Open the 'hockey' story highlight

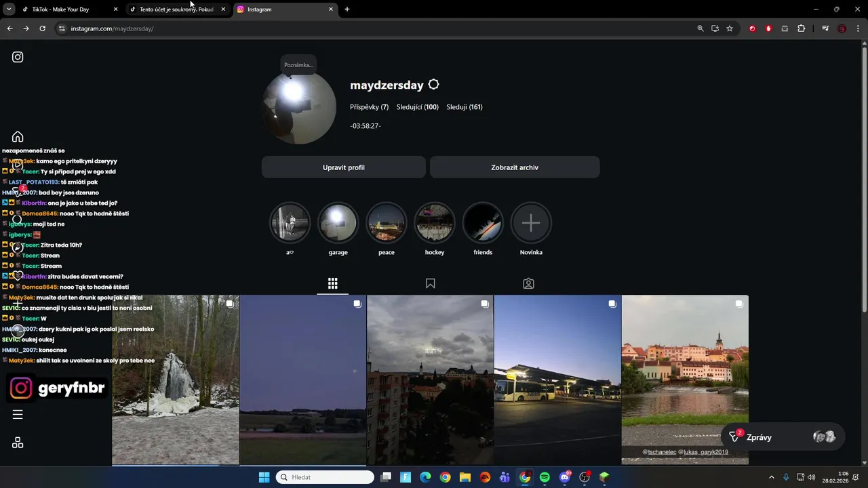click(x=435, y=223)
